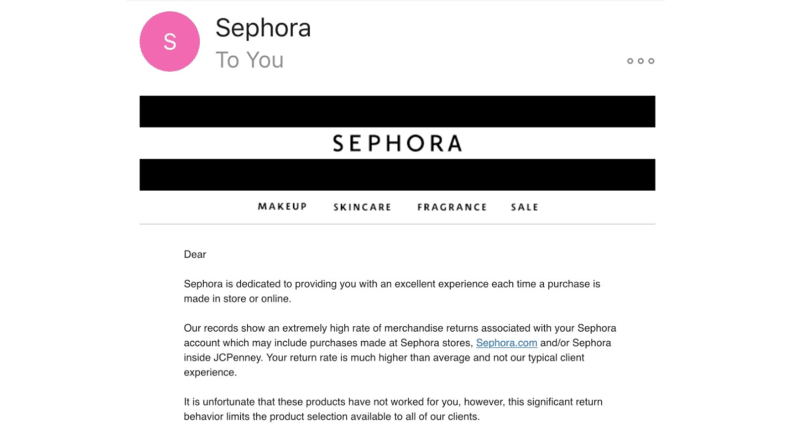Click the Sephora sender name
792x446 pixels.
263,28
